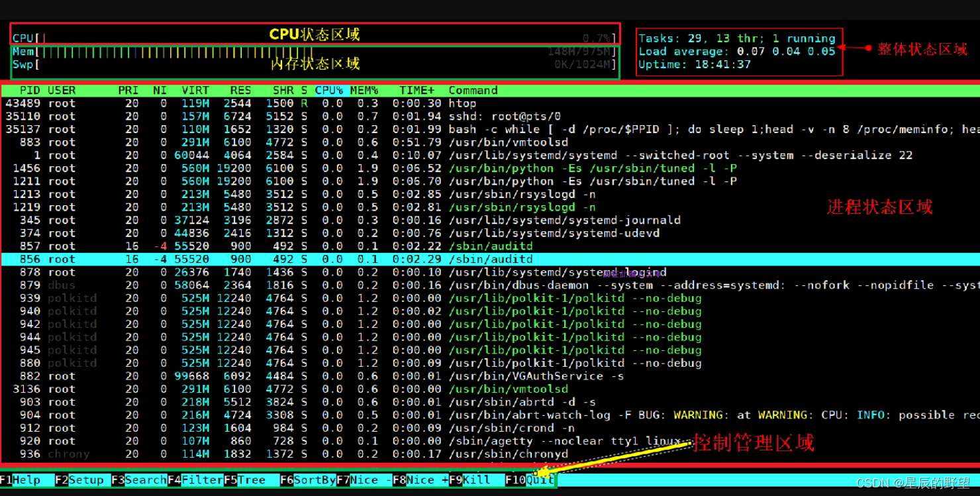Select the polkitd row, PID 880
This screenshot has width=980, height=496.
(490, 364)
